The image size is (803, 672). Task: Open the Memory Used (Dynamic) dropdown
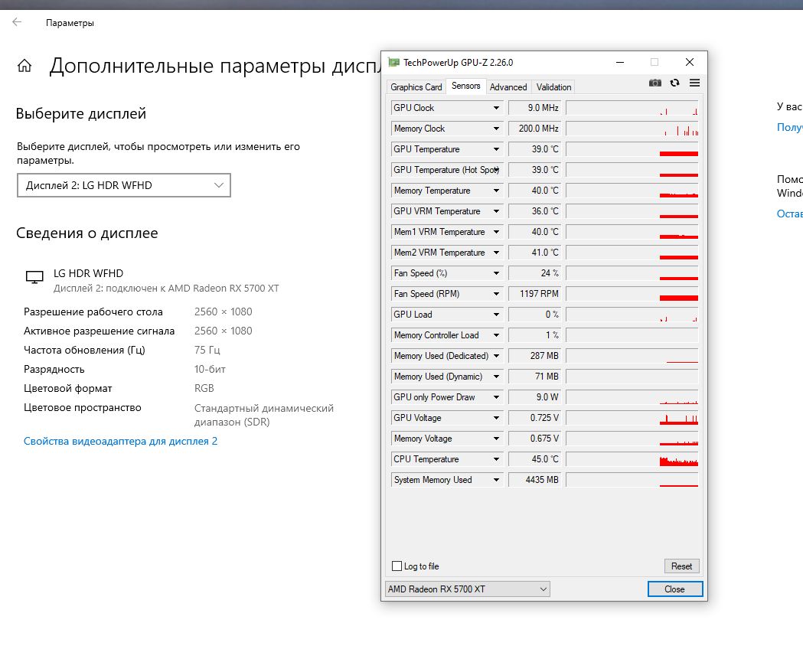point(496,377)
